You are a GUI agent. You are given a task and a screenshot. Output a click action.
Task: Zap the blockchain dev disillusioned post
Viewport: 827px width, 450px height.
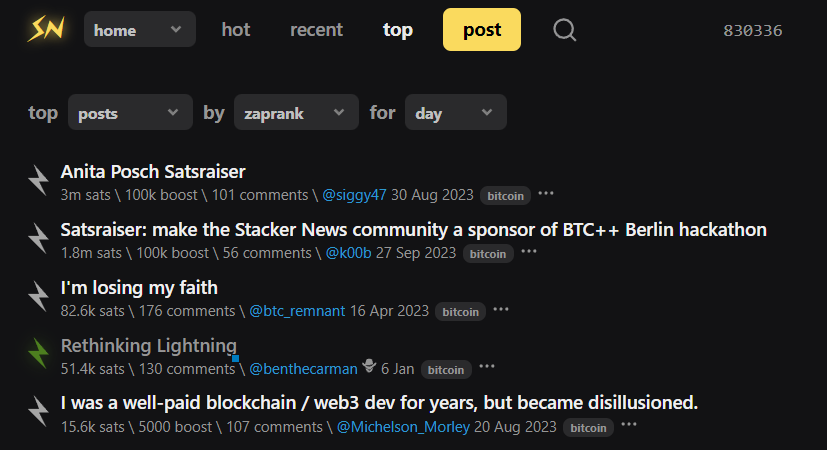(x=38, y=412)
